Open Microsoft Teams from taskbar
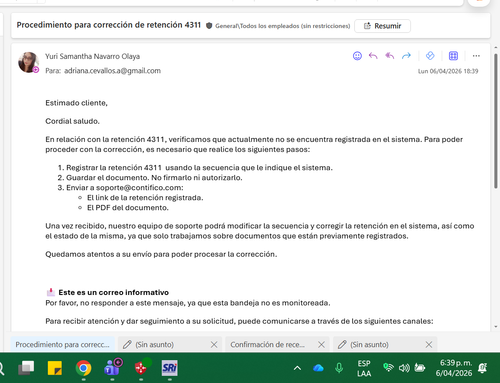 pyautogui.click(x=113, y=367)
